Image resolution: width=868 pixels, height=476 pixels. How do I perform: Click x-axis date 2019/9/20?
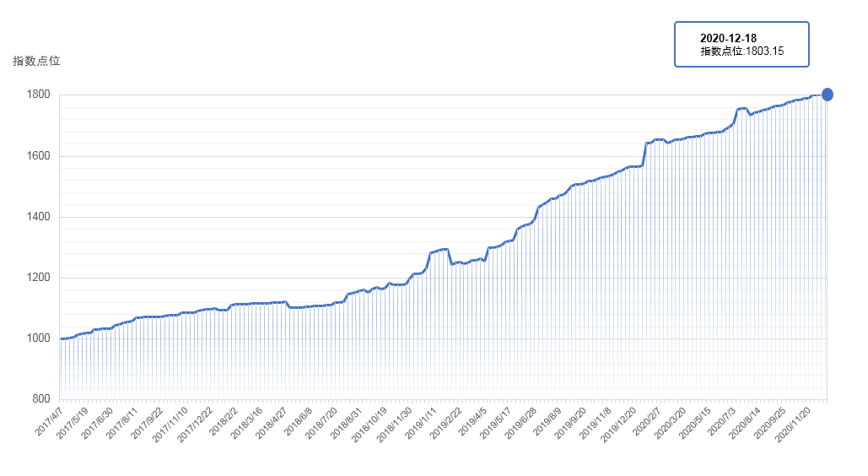click(570, 424)
